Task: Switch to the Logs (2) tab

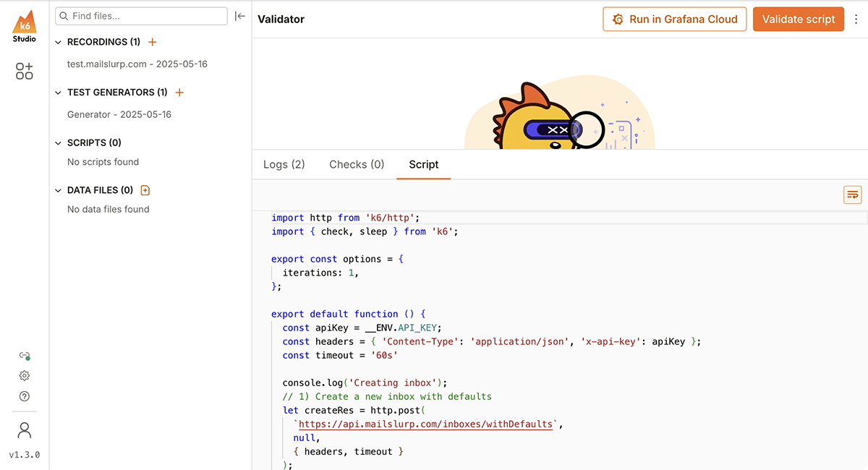Action: click(x=284, y=164)
